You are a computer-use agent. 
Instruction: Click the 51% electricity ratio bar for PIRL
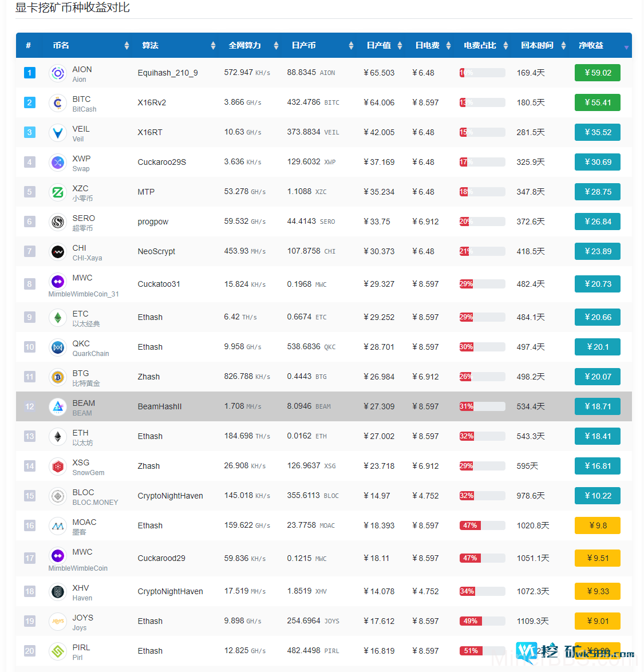(482, 651)
